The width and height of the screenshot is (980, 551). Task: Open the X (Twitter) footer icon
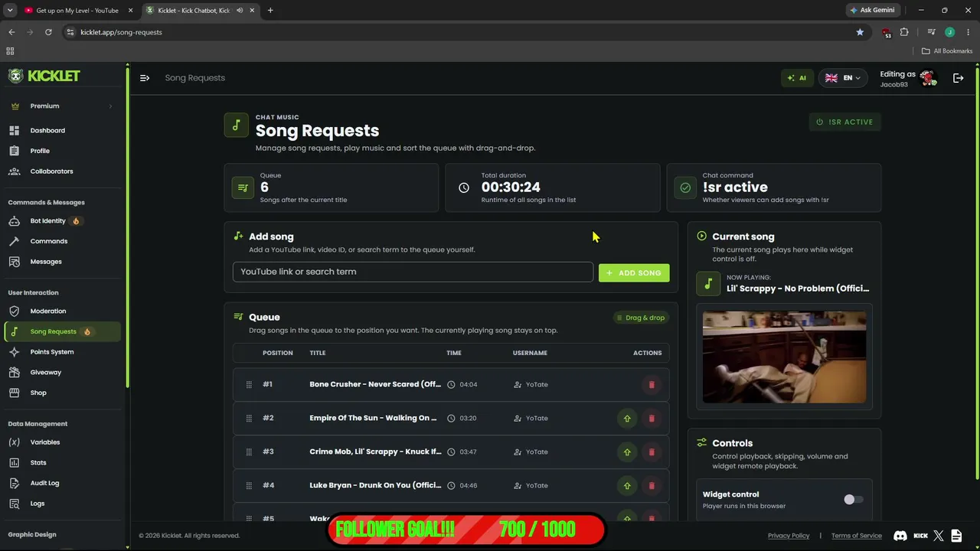coord(939,536)
